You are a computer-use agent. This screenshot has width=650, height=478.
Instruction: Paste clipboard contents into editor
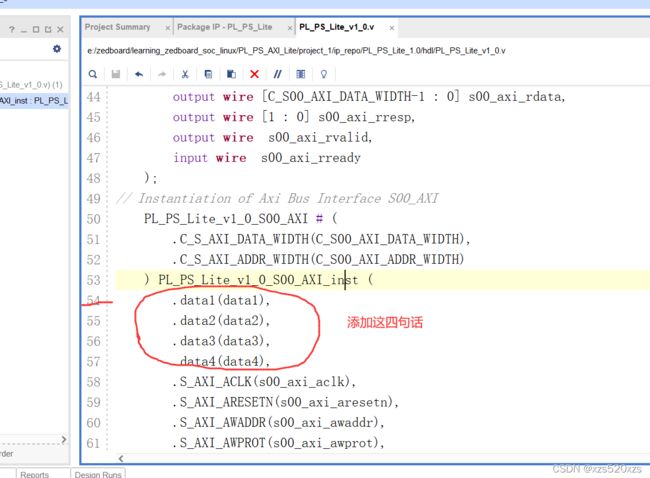[x=231, y=74]
